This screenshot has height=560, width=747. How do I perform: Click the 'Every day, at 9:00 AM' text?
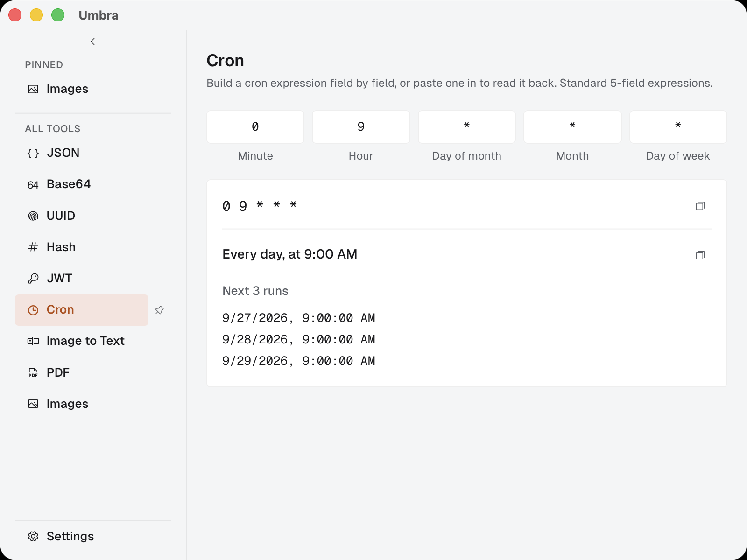click(290, 254)
